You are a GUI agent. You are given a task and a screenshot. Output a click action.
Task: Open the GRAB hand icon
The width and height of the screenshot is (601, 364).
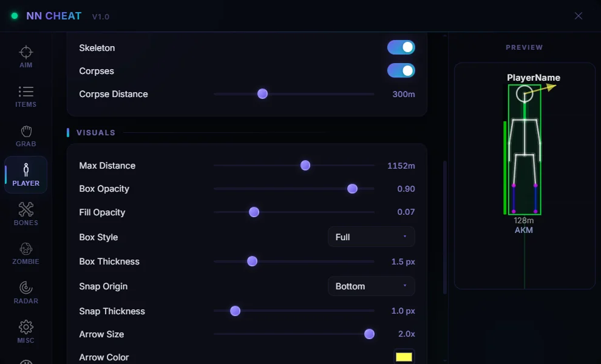point(25,131)
